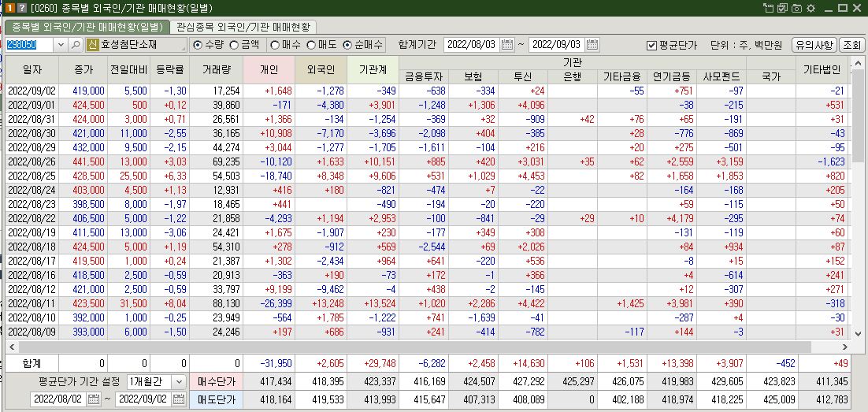Viewport: 868px width, 412px height.
Task: Click the end date field 2022/09/03
Action: tap(557, 45)
